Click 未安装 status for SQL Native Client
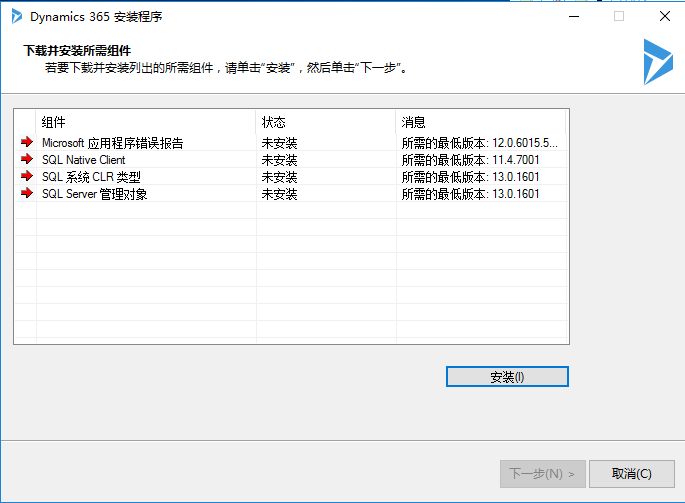685x503 pixels. 280,160
